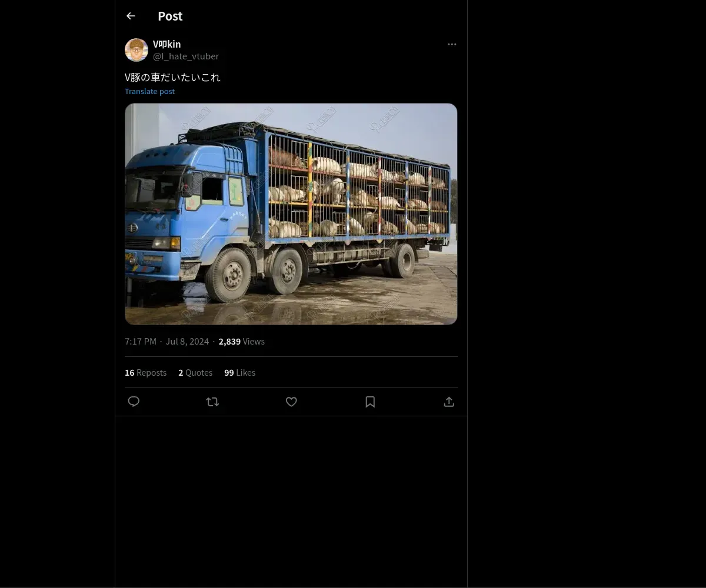Click the 7:17 PM time text

(141, 342)
